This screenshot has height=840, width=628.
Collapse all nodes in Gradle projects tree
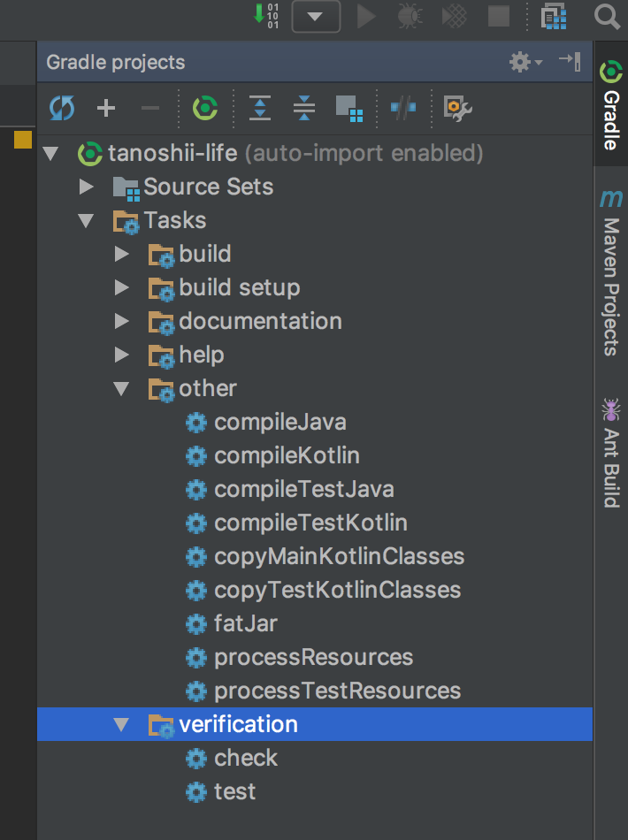coord(304,108)
